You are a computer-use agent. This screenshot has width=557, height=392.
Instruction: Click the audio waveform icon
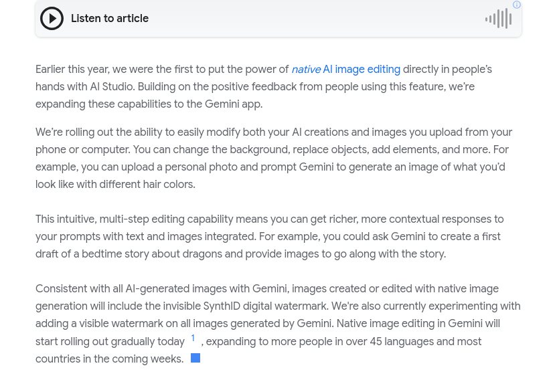click(x=499, y=19)
